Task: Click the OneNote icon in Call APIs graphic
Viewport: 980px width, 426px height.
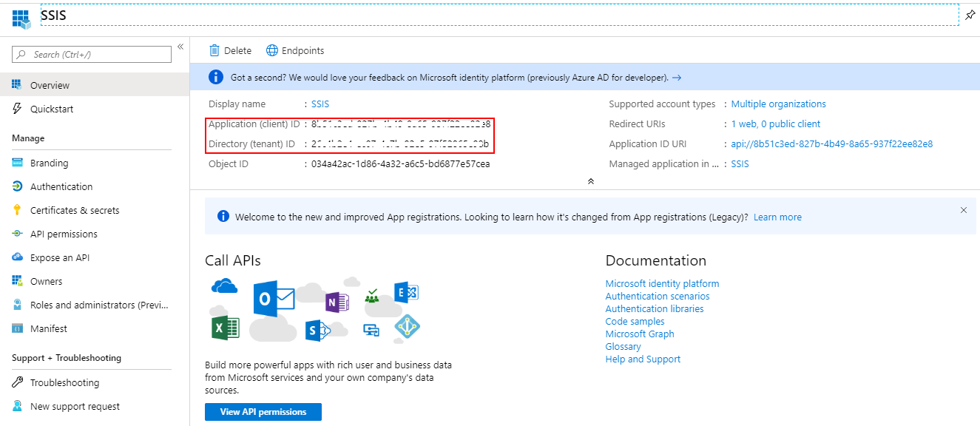Action: [337, 302]
